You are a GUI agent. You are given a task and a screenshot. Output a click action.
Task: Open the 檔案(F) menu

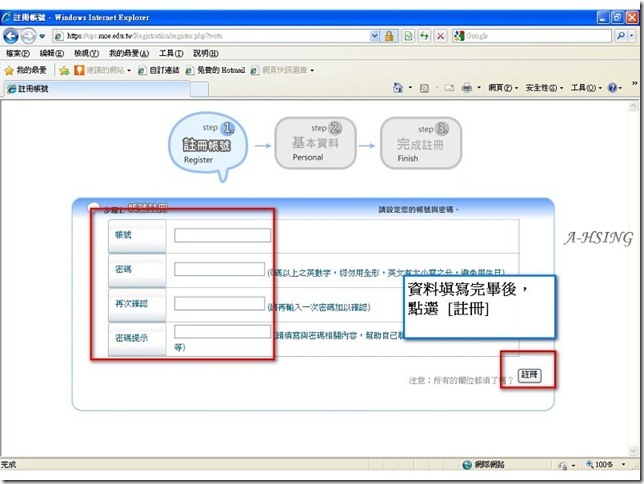(x=18, y=53)
